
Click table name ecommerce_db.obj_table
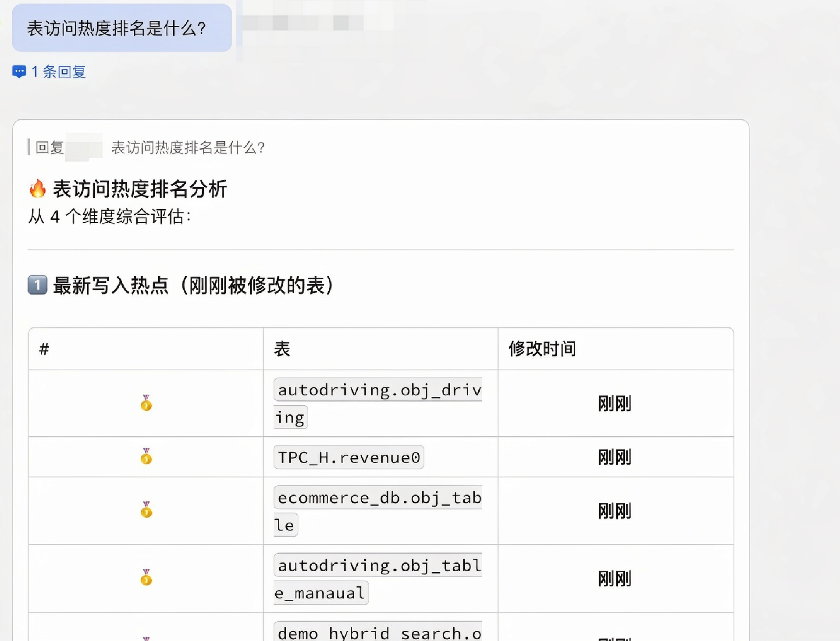(x=378, y=511)
